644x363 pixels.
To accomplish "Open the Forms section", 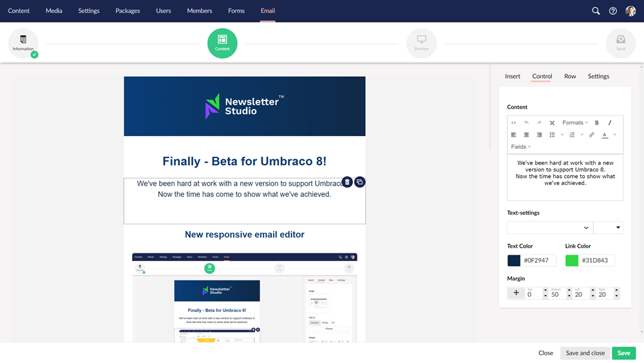I will (x=236, y=11).
